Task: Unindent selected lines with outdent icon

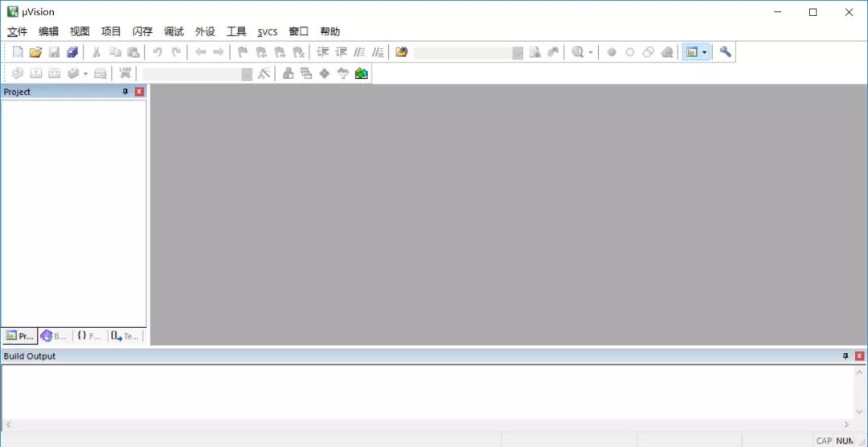Action: coord(341,52)
